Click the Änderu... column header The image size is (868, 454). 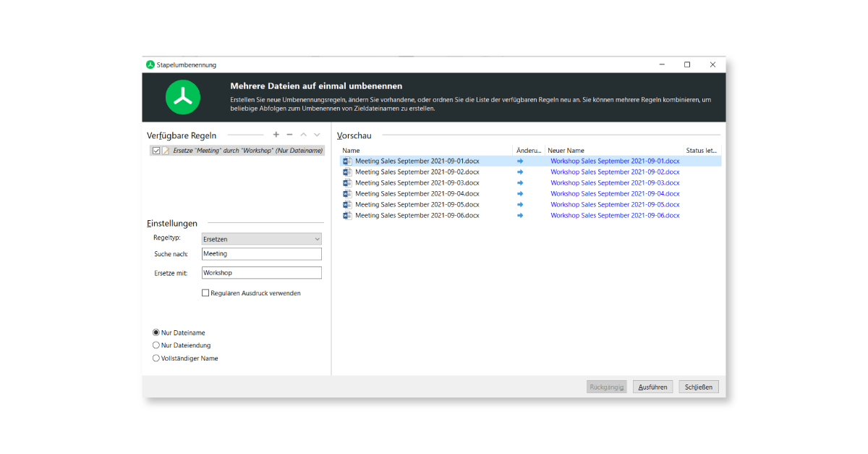pos(529,151)
